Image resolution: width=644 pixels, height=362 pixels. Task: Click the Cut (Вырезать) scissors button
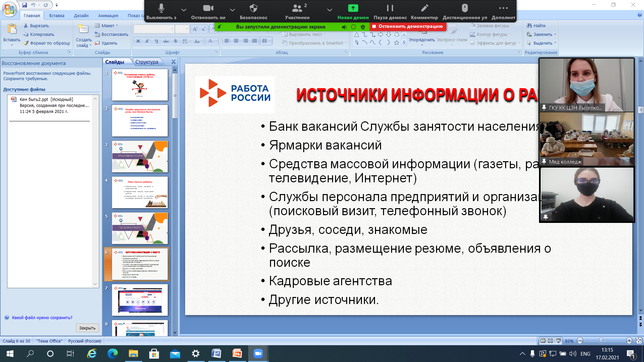coord(36,25)
